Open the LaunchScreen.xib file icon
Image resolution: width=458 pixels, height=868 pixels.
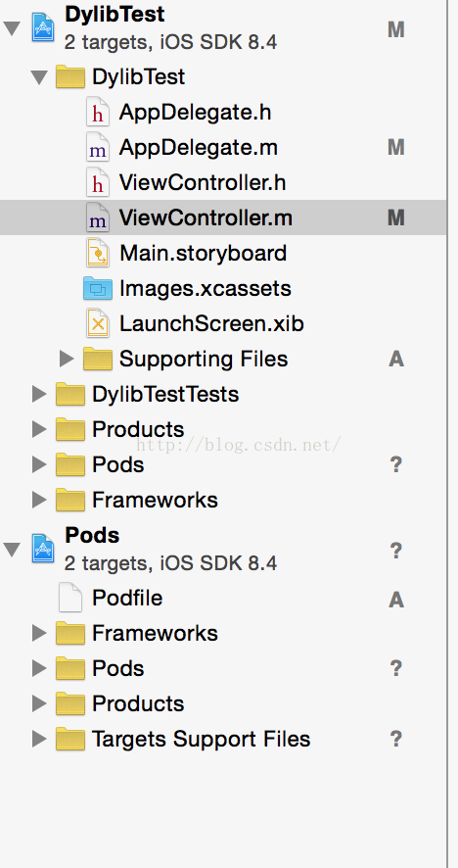pos(98,323)
